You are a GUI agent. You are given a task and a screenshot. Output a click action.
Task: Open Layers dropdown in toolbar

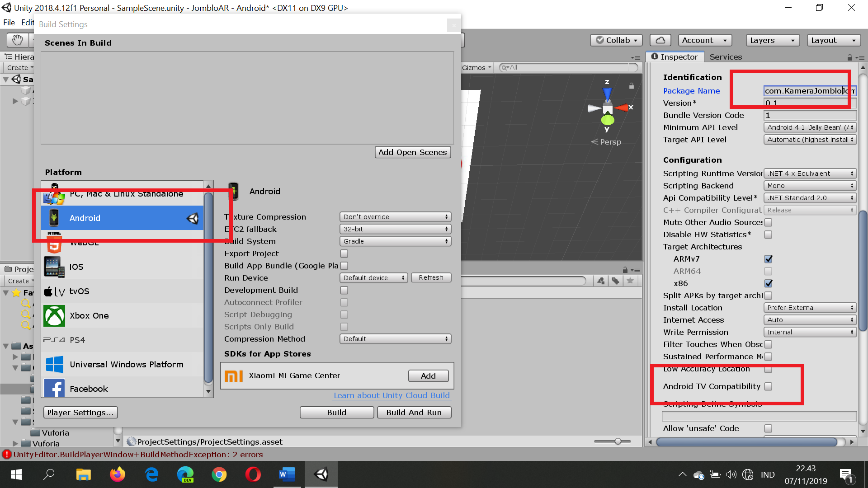coord(773,40)
